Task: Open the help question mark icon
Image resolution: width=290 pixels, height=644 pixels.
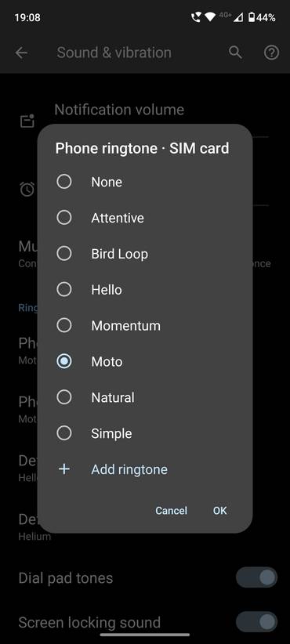Action: click(x=271, y=52)
